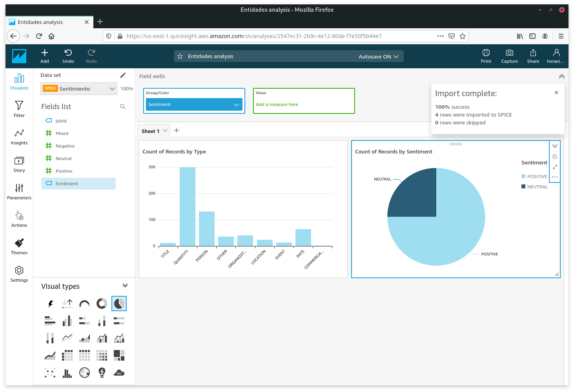
Task: Click the Redo toolbar button
Action: tap(91, 56)
